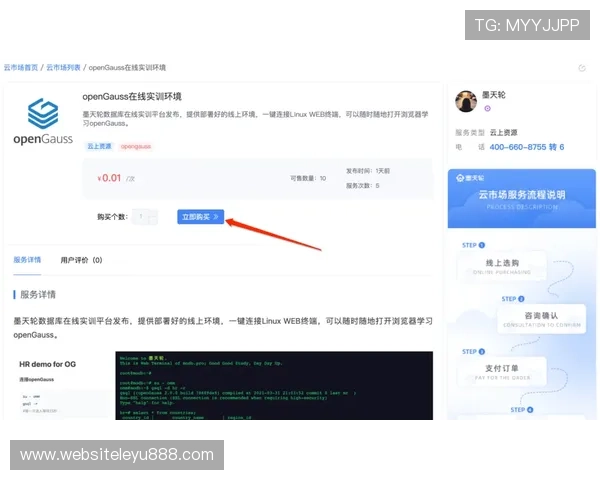Click the refresh icon beside the breadcrumb
600x480 pixels.
coord(582,68)
